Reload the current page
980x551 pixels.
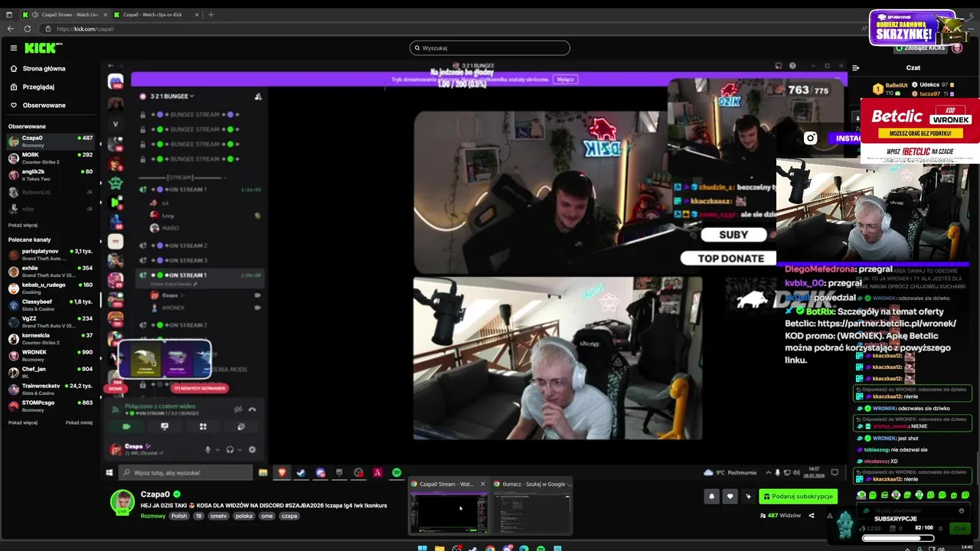[x=28, y=29]
